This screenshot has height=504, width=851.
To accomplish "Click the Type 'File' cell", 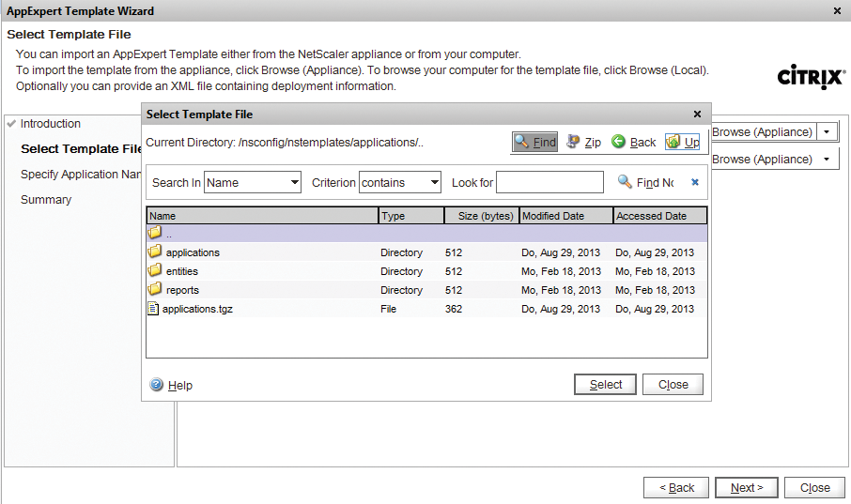I will [x=389, y=309].
